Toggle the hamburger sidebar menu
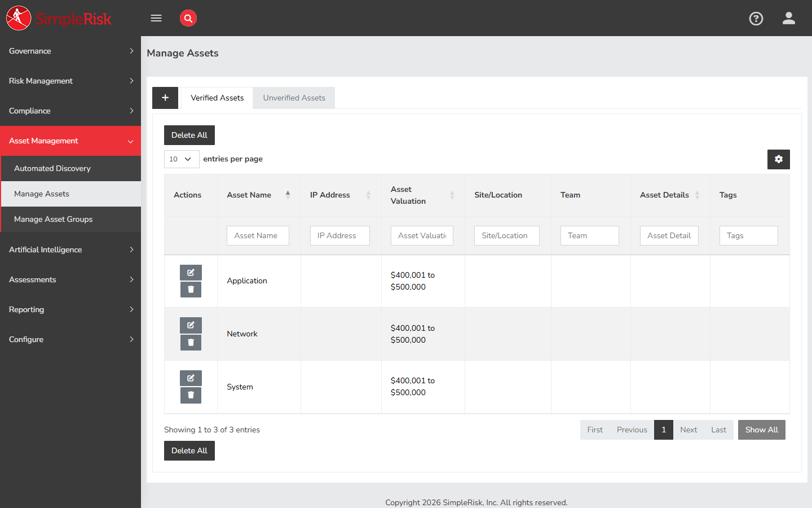This screenshot has width=812, height=508. 156,18
